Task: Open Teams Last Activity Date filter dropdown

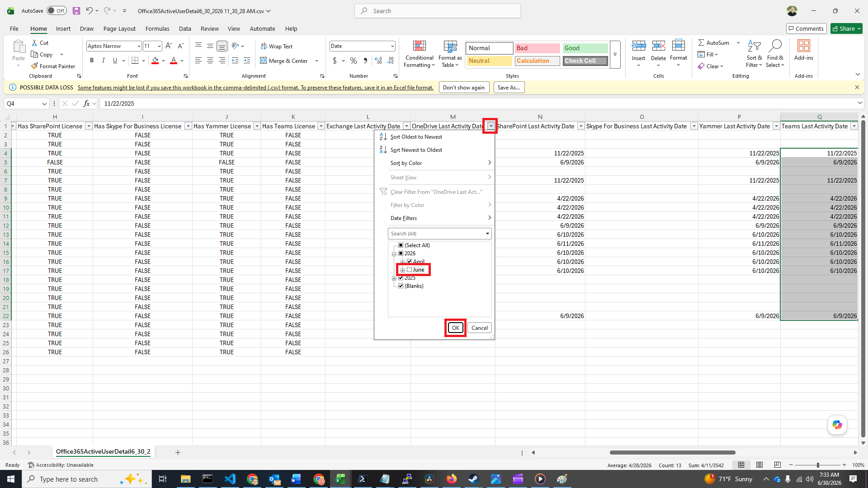Action: click(x=854, y=126)
